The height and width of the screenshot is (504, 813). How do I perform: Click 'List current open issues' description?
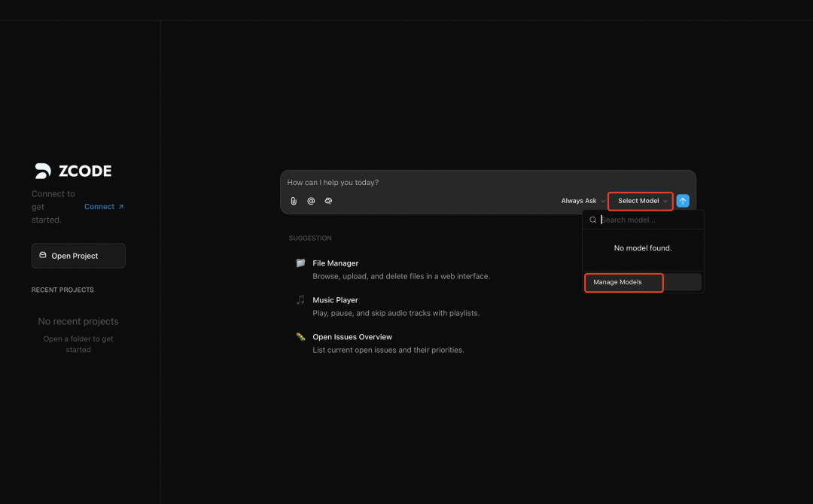[x=388, y=350]
